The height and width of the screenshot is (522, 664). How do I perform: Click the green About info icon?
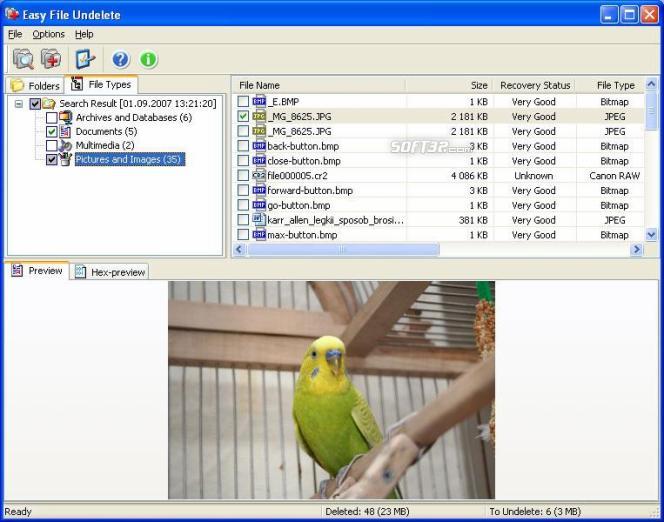coord(148,59)
